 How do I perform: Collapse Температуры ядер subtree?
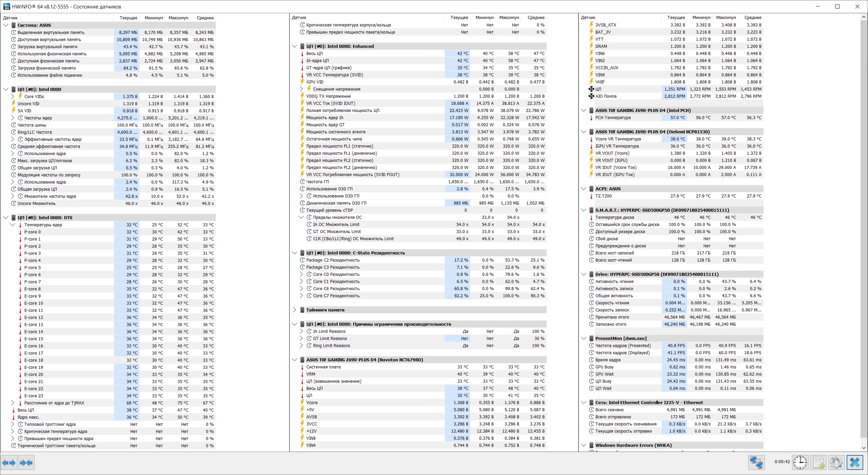(x=13, y=225)
